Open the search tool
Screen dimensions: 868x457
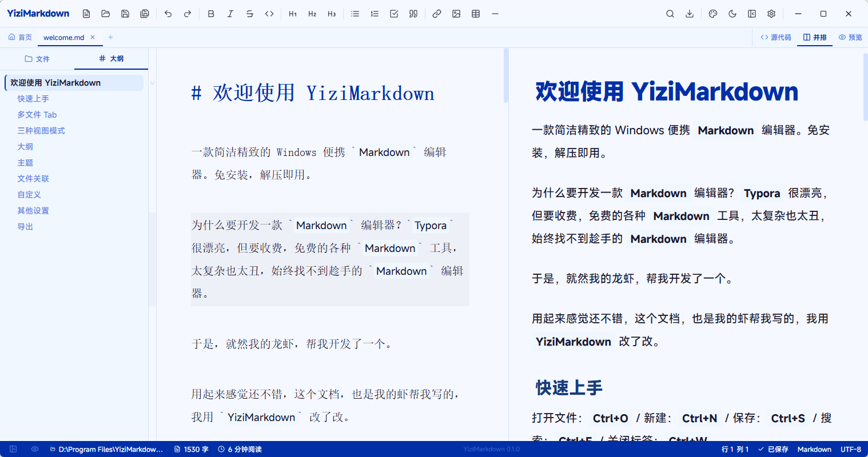point(670,14)
